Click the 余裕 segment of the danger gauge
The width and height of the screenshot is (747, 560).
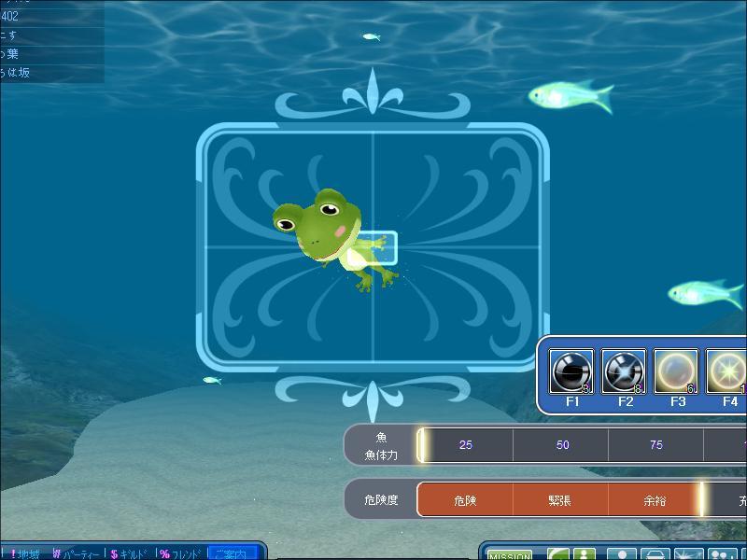(x=655, y=500)
